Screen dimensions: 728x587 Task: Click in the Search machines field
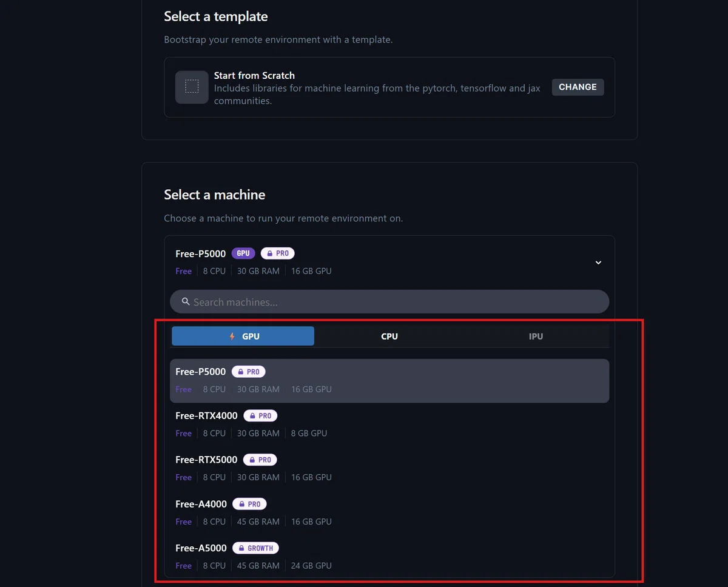(x=389, y=302)
